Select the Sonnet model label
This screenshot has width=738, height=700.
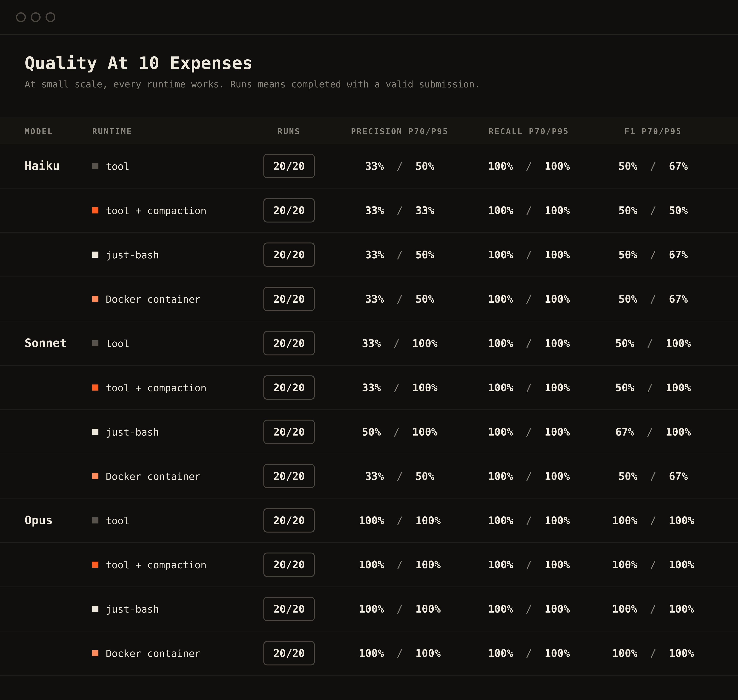pos(46,343)
